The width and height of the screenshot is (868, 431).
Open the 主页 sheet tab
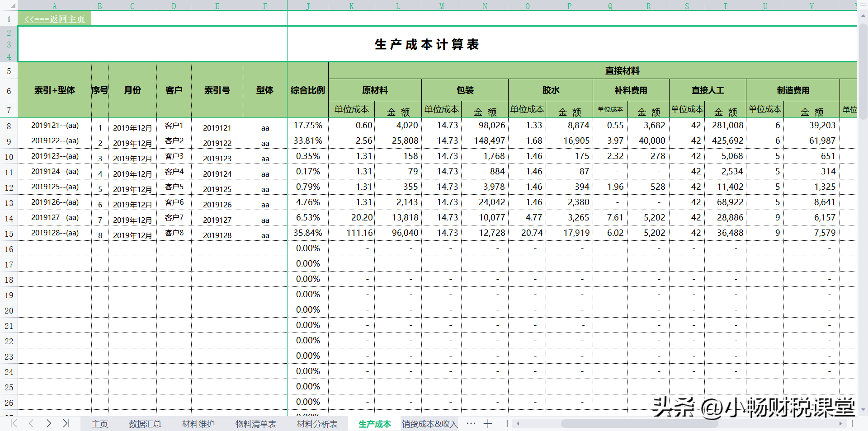(x=100, y=424)
